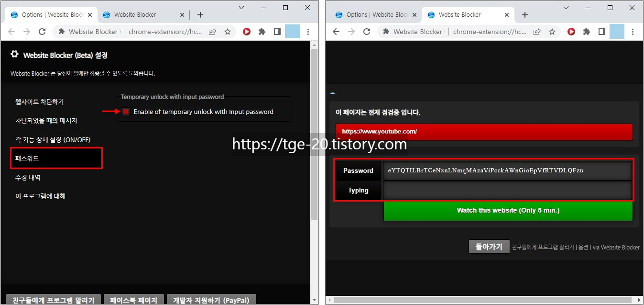Click the bookmark star in the right address bar

coord(553,32)
